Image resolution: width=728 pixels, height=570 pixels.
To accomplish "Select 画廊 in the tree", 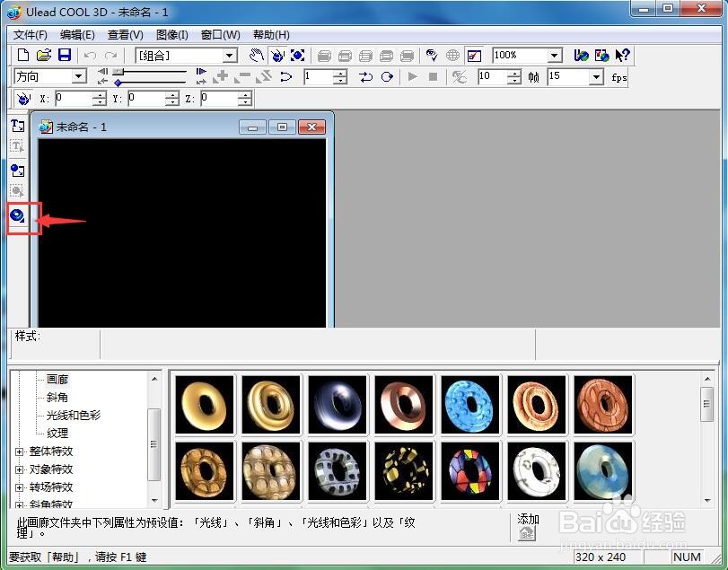I will [57, 379].
